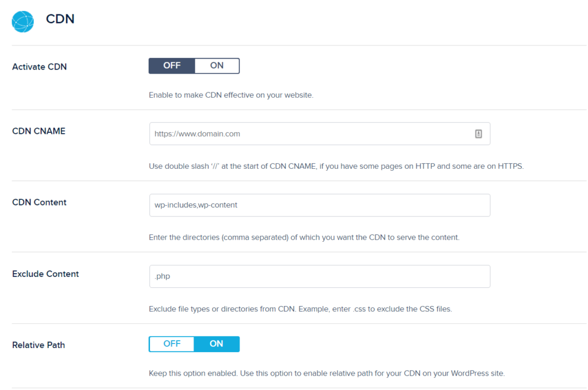Viewport: 588px width, 390px height.
Task: Click the Exclude Content label
Action: click(x=45, y=274)
